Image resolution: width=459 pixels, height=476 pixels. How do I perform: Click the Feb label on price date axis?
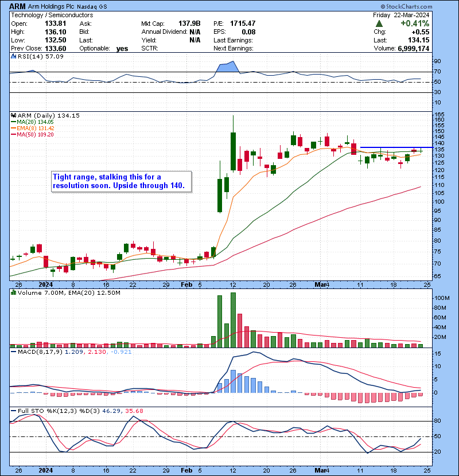186,285
